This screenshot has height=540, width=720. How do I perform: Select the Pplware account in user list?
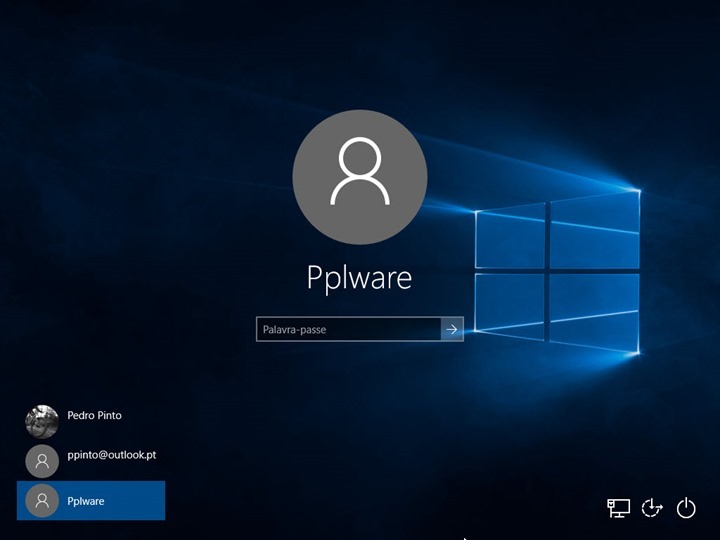(91, 501)
